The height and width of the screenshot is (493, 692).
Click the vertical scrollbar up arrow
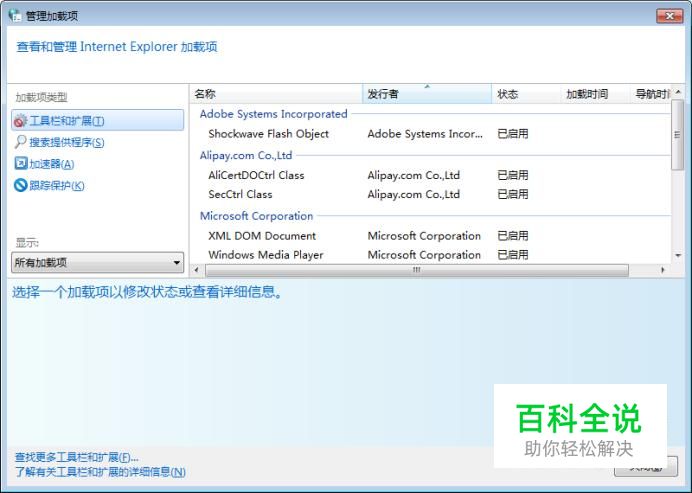(x=678, y=92)
